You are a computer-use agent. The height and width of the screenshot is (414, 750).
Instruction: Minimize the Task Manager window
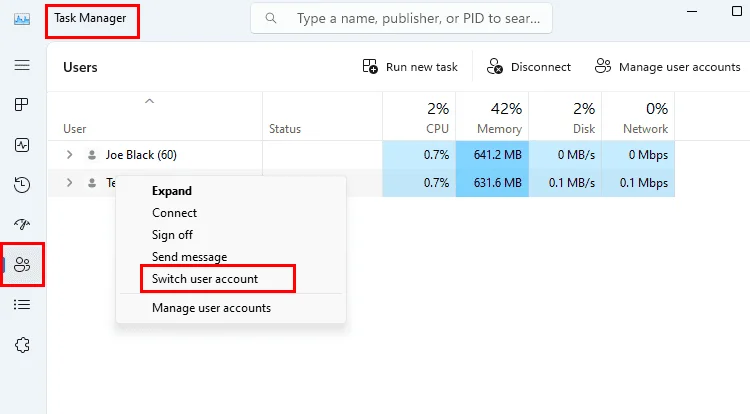tap(692, 11)
